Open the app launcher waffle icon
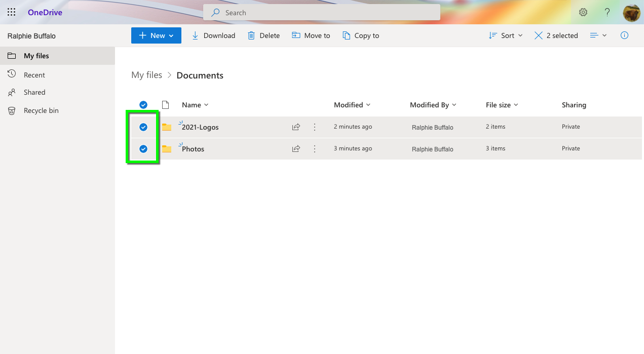644x354 pixels. pos(11,12)
